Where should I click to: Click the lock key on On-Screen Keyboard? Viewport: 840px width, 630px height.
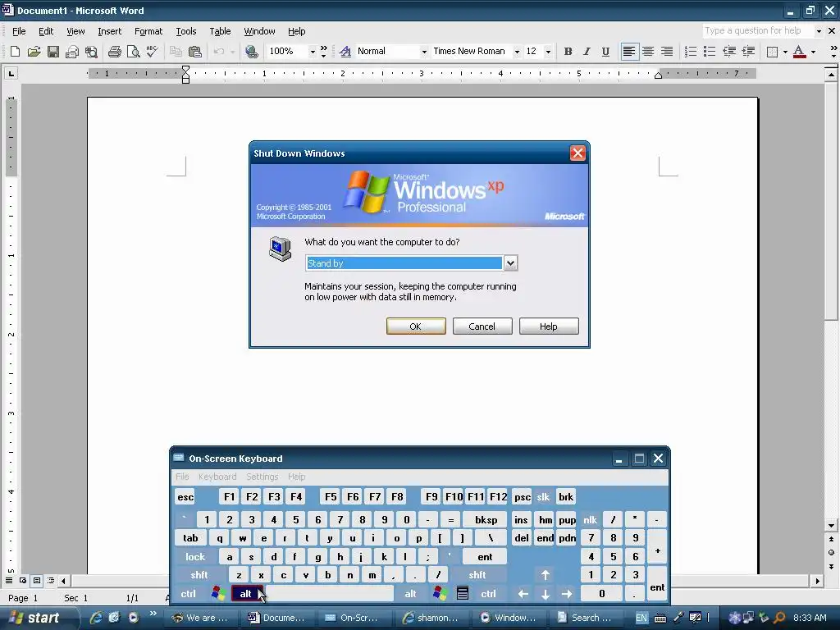[195, 557]
